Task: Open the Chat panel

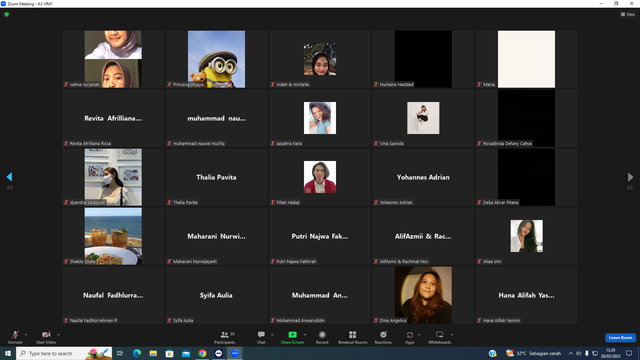Action: click(261, 337)
